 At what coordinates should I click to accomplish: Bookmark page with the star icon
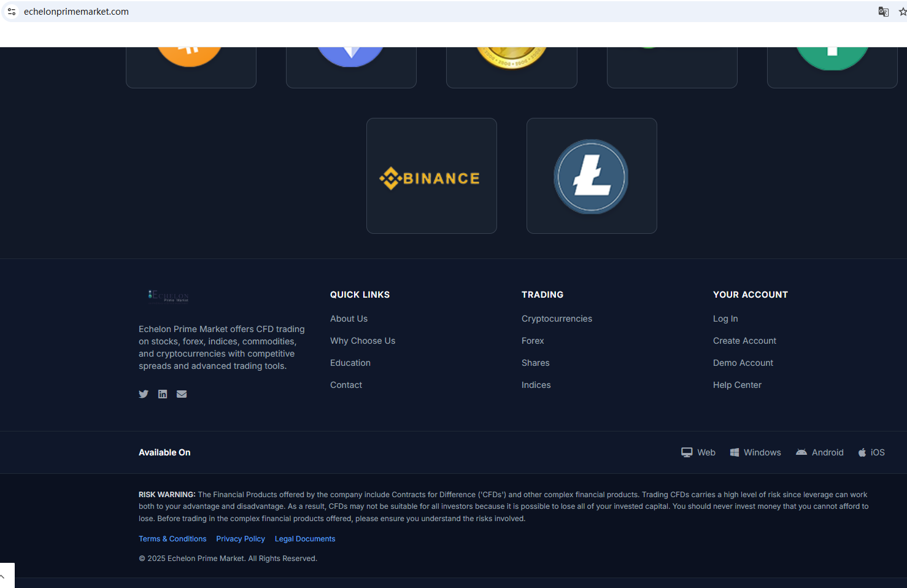point(903,12)
